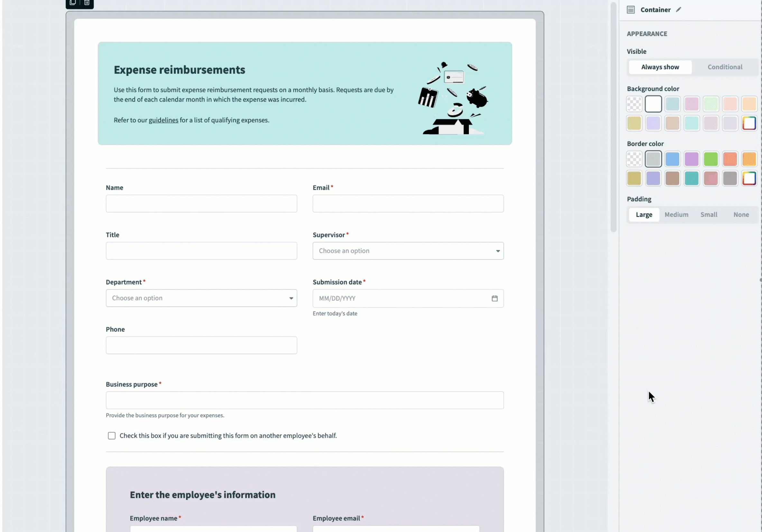This screenshot has height=532, width=762.
Task: Set visibility to Always show
Action: pyautogui.click(x=660, y=67)
